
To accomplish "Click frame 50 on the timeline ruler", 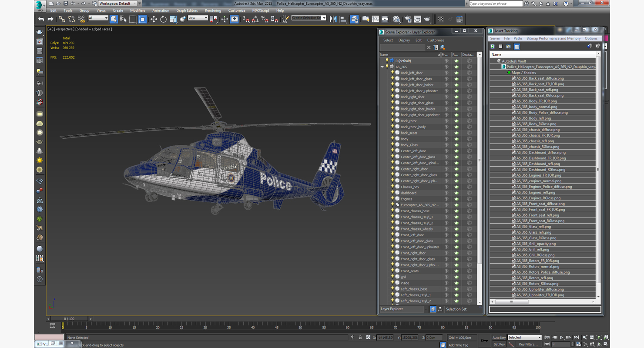I will tap(300, 327).
